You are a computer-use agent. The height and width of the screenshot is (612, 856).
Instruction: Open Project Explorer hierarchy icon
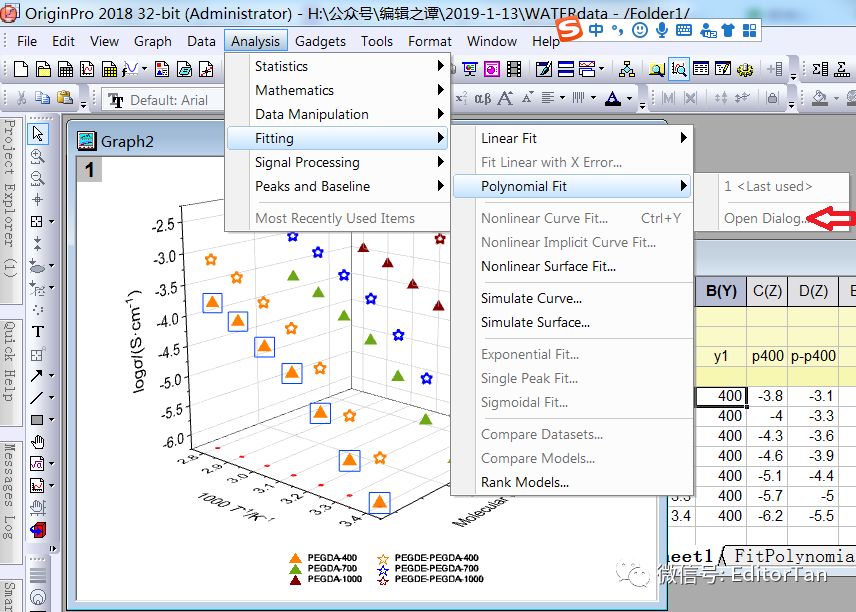click(x=627, y=69)
